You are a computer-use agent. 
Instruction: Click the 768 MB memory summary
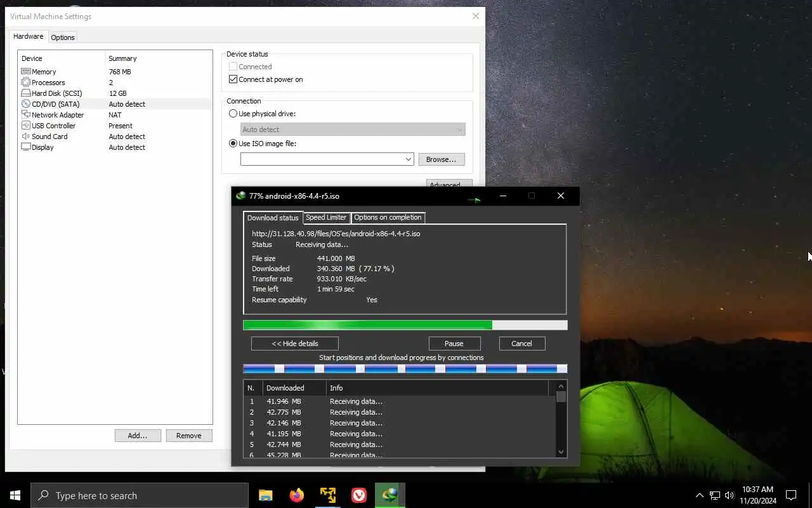coord(120,72)
